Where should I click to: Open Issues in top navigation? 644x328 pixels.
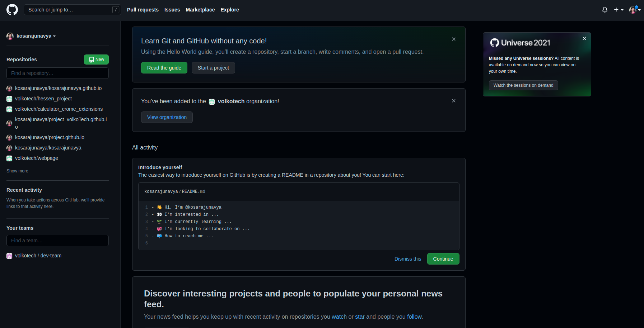172,10
